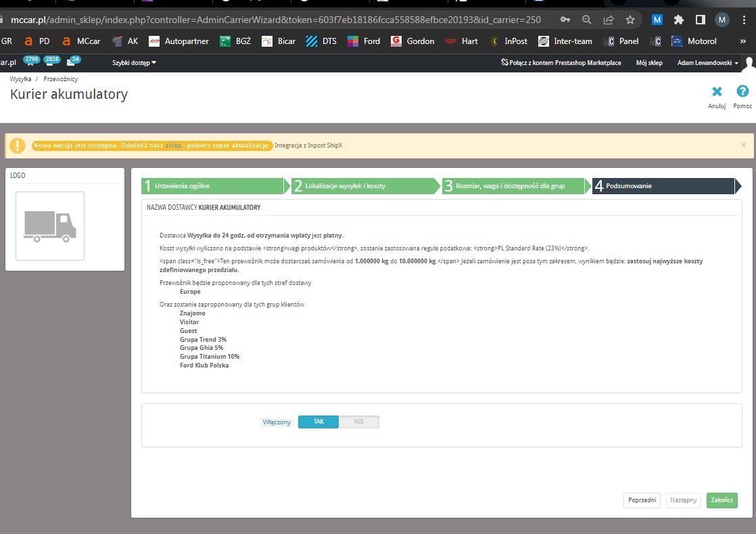Open the Gordon bookmark
The image size is (756, 534).
412,41
